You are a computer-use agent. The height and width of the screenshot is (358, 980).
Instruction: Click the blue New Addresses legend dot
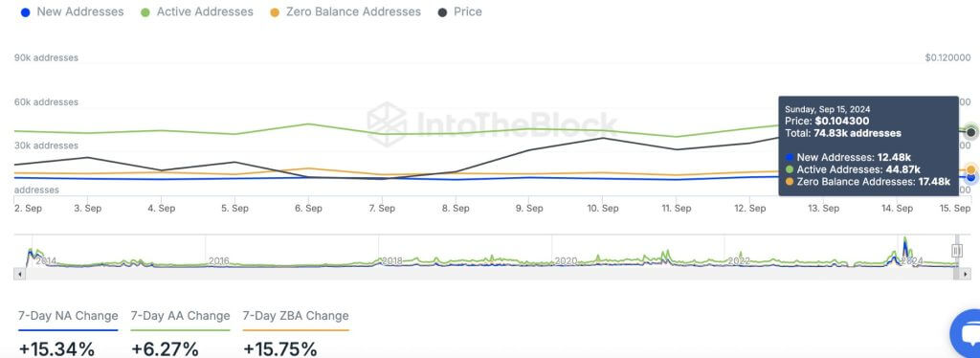[26, 12]
